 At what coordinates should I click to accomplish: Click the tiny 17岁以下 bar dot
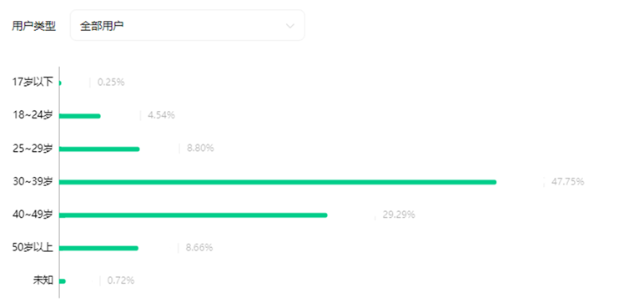coord(60,83)
